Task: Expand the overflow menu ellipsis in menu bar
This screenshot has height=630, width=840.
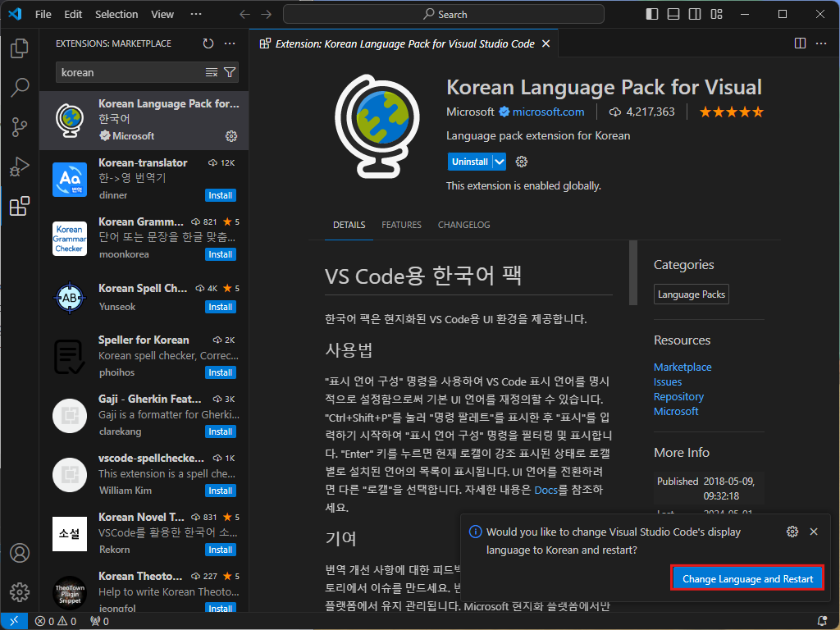Action: [x=196, y=15]
